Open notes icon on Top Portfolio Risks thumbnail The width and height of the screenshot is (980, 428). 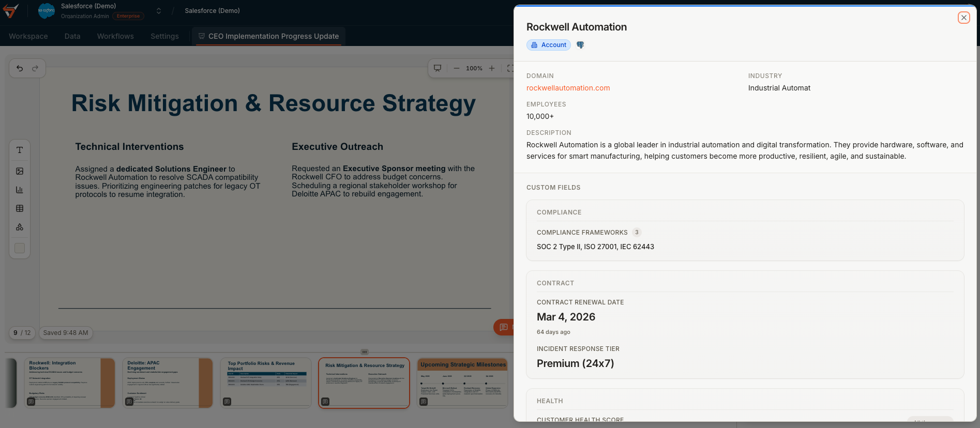coord(227,402)
